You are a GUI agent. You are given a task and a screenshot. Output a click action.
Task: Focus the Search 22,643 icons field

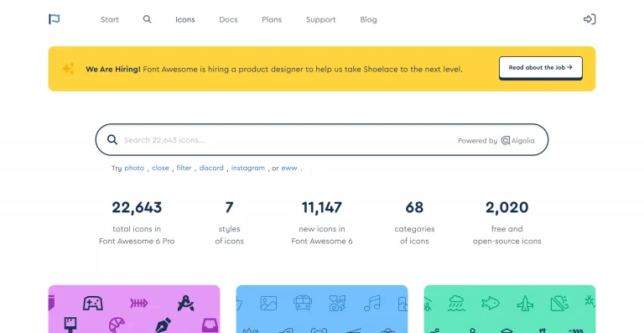point(322,139)
